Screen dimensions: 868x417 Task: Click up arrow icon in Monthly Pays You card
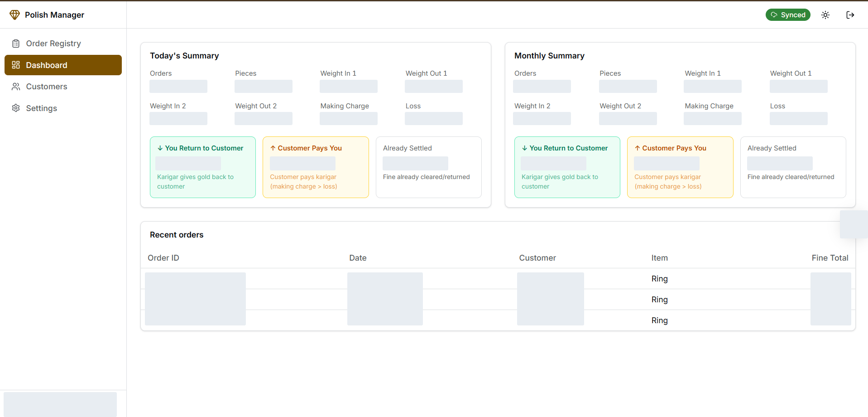[638, 148]
